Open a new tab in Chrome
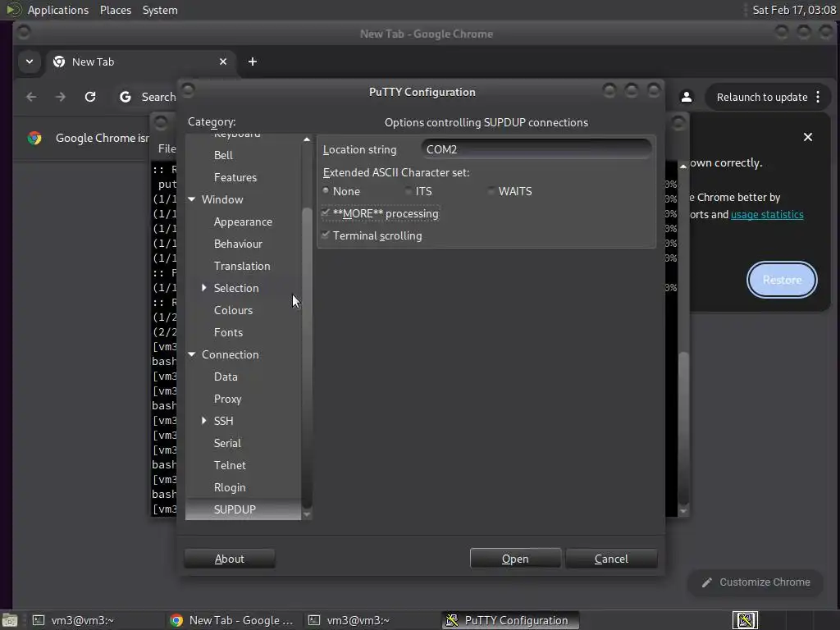The width and height of the screenshot is (840, 630). pos(253,62)
